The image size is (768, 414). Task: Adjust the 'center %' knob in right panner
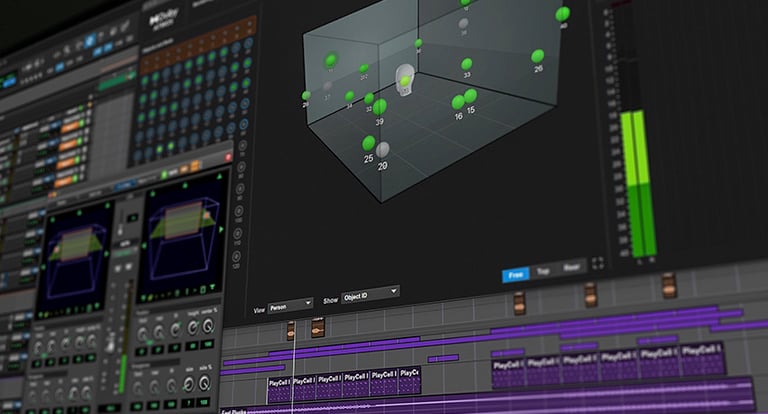(x=209, y=325)
